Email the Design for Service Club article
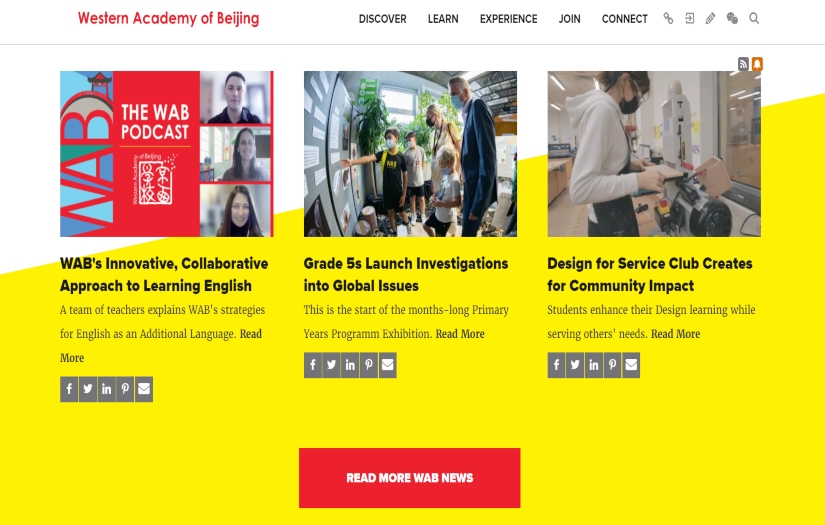Image resolution: width=825 pixels, height=525 pixels. tap(631, 365)
